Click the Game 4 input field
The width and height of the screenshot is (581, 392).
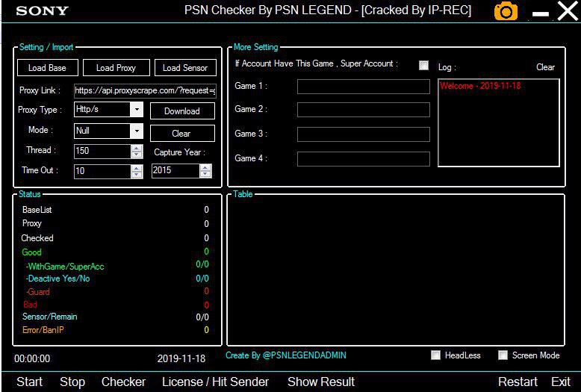pyautogui.click(x=364, y=159)
